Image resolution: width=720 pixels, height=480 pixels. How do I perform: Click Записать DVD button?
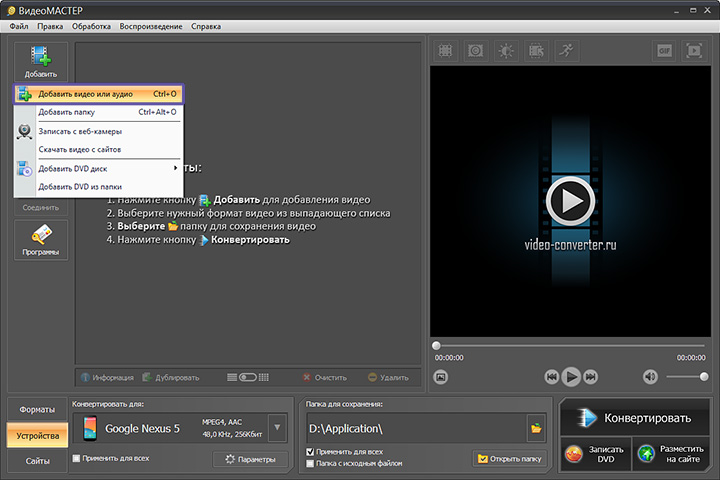596,454
